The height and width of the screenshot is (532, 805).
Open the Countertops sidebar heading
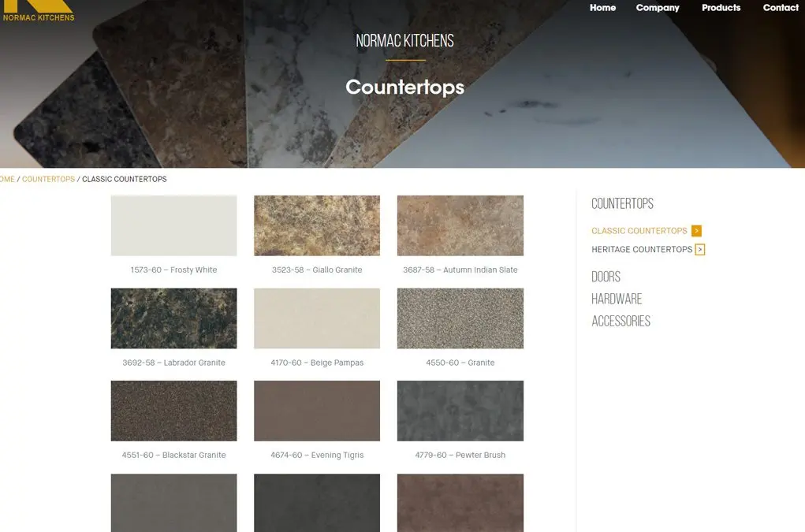622,203
